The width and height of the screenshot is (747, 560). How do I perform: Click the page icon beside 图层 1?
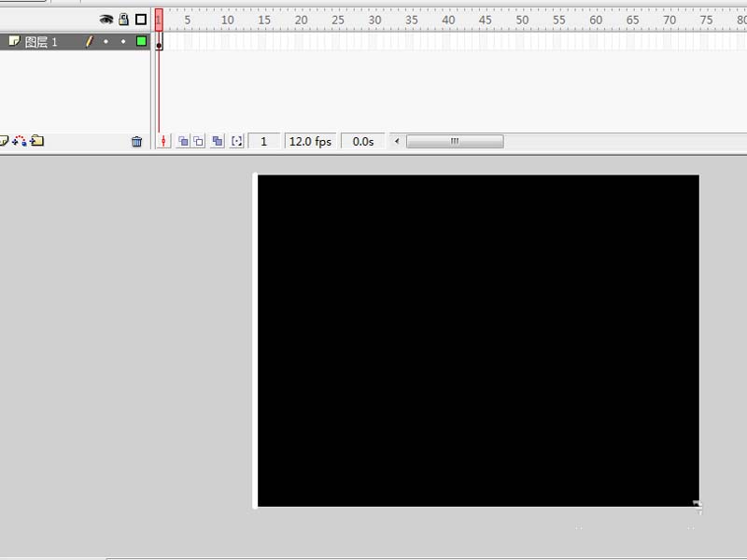[14, 41]
